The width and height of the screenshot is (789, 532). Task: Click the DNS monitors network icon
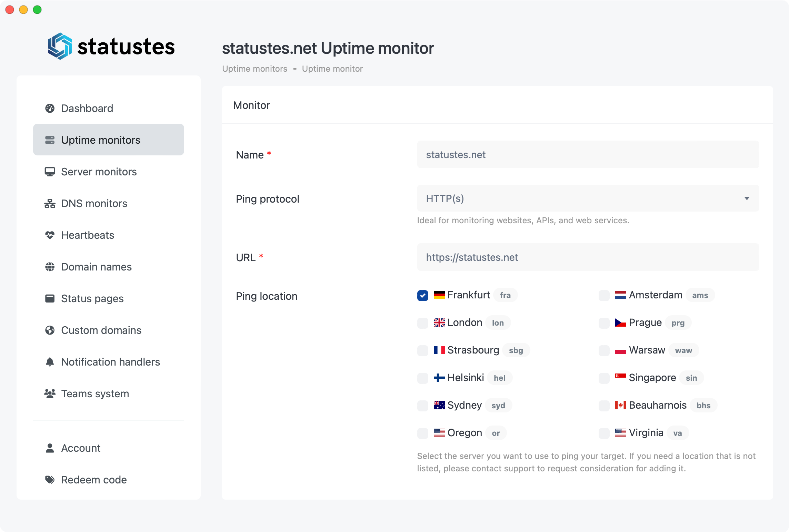[50, 203]
